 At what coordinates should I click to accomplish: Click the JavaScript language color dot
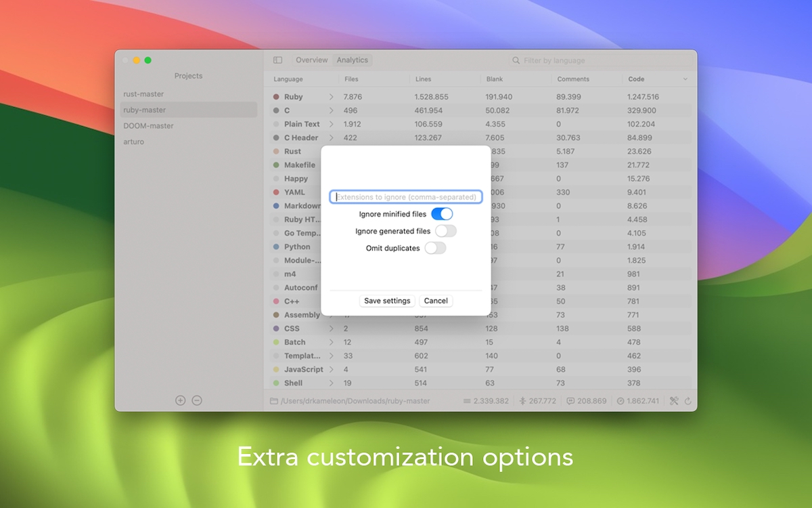[x=276, y=370]
